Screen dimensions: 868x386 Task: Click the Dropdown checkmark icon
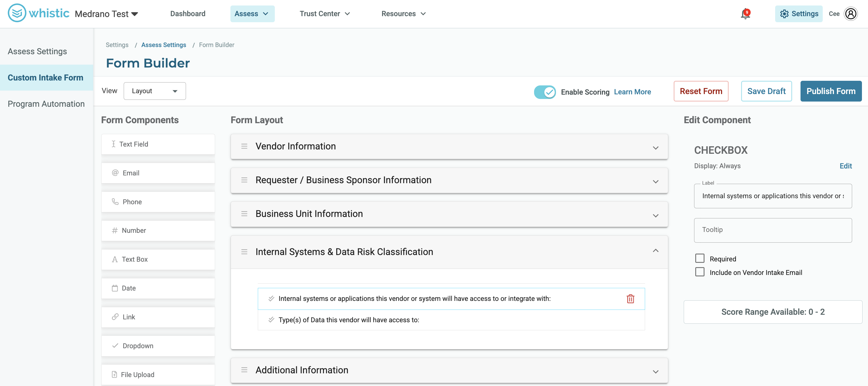pos(115,346)
